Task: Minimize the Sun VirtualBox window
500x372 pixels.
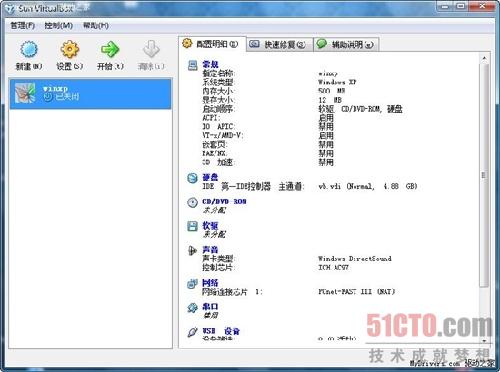Action: click(445, 6)
